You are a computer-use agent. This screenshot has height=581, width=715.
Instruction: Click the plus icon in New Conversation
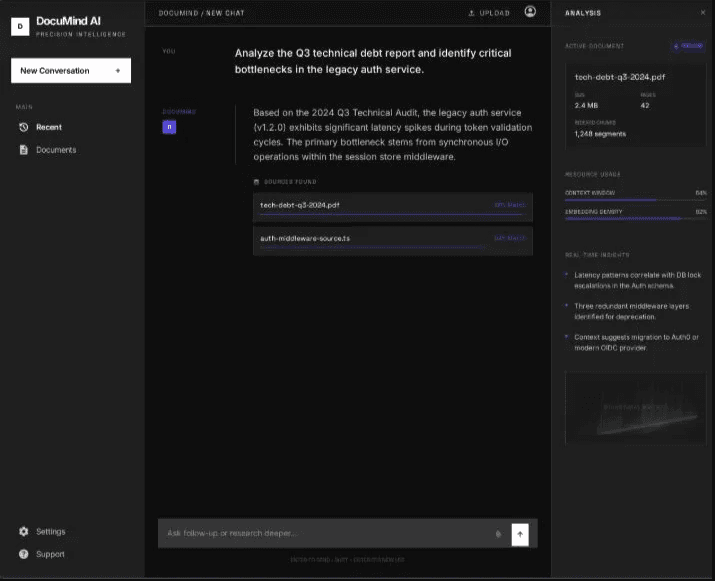click(118, 71)
